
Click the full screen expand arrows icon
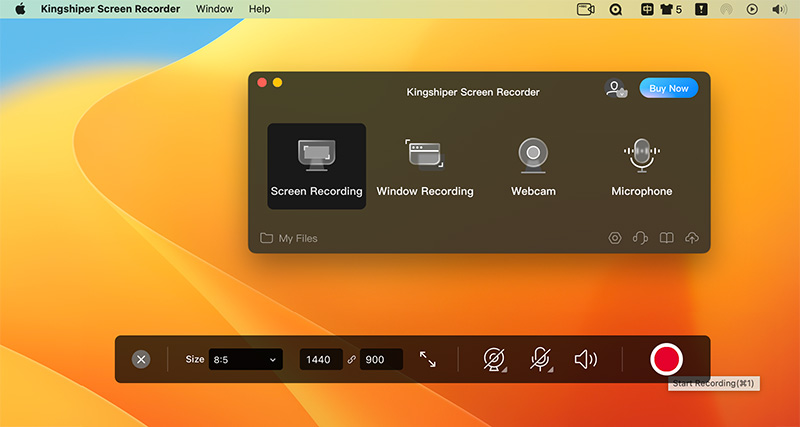pyautogui.click(x=428, y=359)
